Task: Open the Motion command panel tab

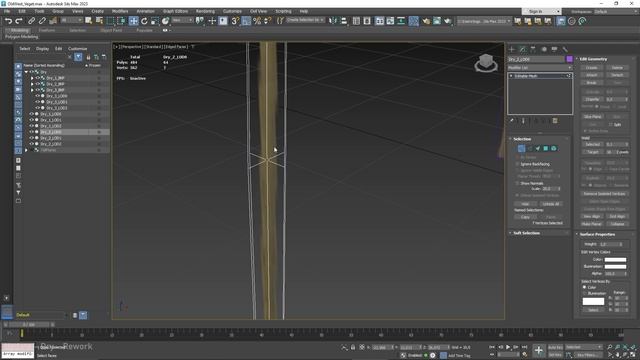Action: pos(544,49)
